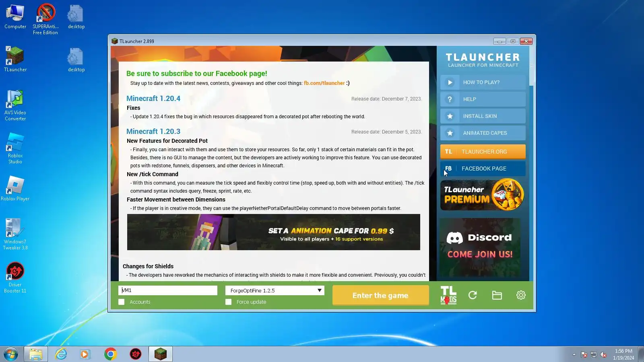Screen dimensions: 644x362
Task: Select Roblox Player desktop icon
Action: (x=15, y=189)
